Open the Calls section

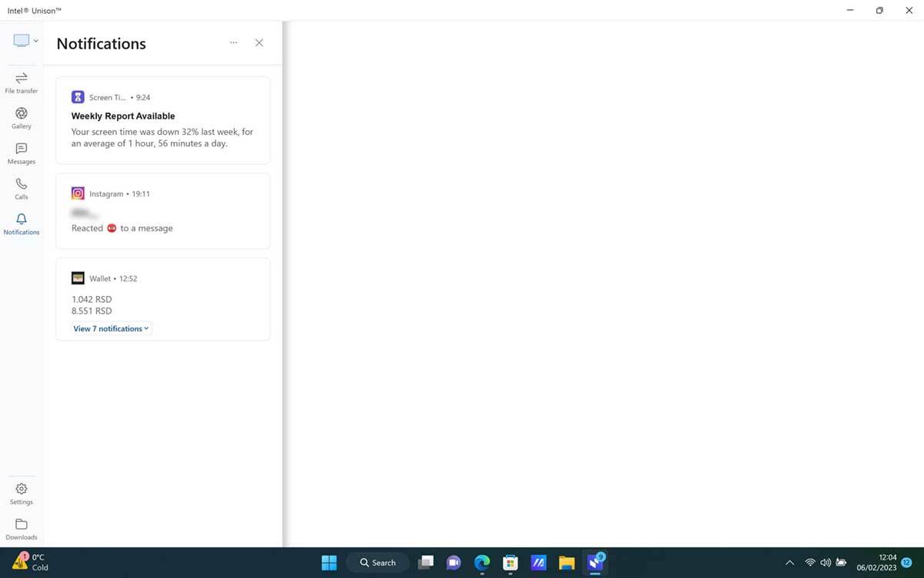[x=22, y=189]
